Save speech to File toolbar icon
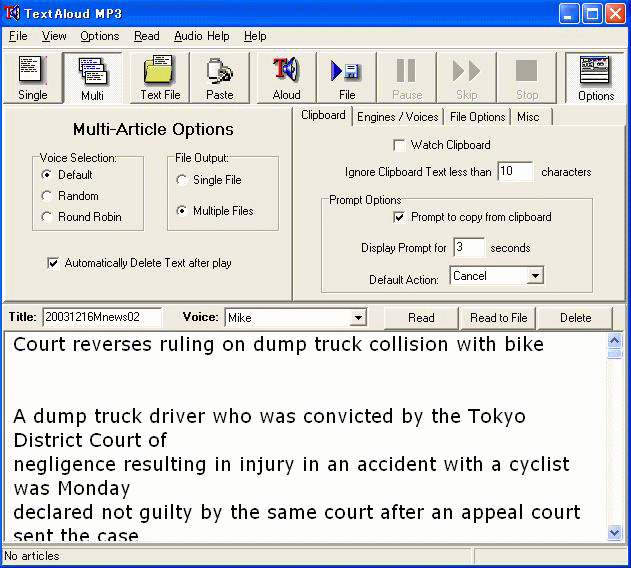The image size is (631, 568). pyautogui.click(x=347, y=78)
